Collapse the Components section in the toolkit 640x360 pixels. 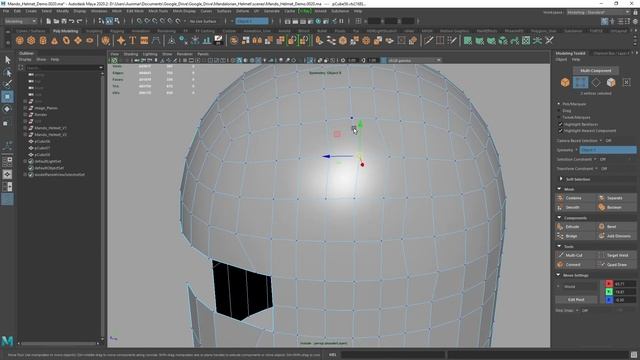[x=559, y=218]
